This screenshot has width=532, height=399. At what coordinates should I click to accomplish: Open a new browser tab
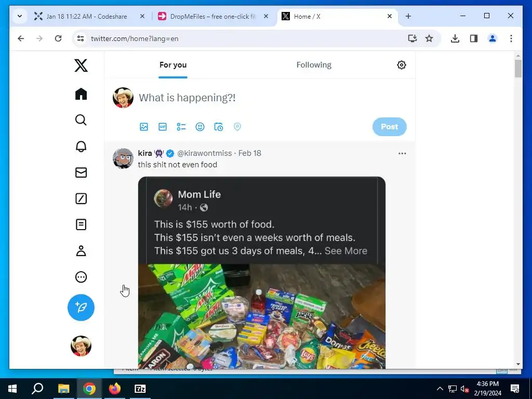(x=408, y=16)
